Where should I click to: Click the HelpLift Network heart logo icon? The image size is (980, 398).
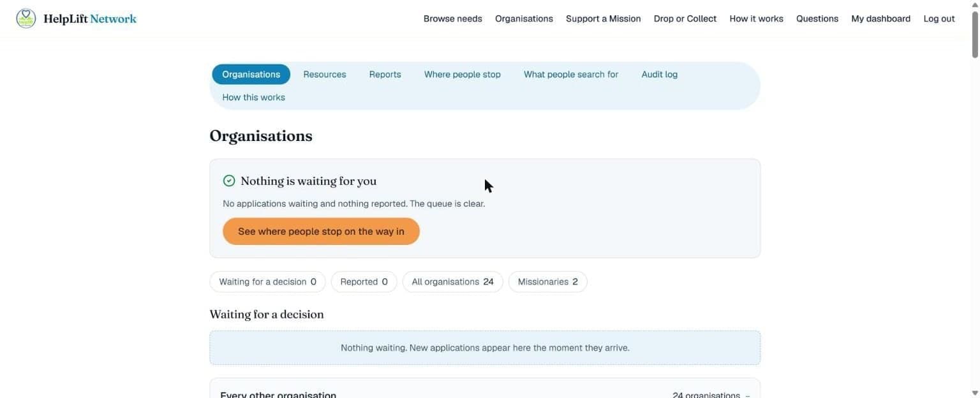26,18
